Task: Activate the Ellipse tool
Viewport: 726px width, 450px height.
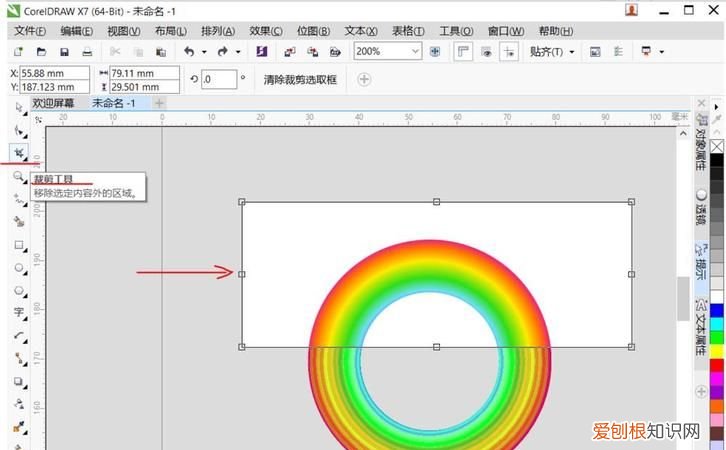Action: [19, 268]
